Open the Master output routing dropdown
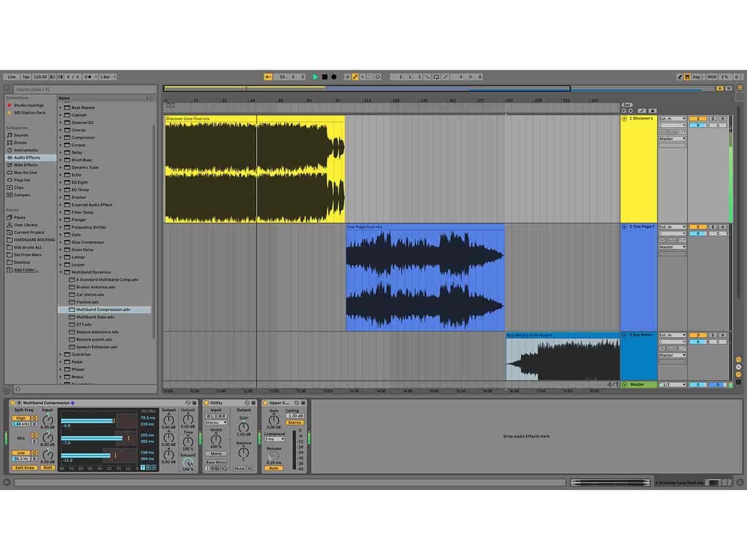 (672, 138)
